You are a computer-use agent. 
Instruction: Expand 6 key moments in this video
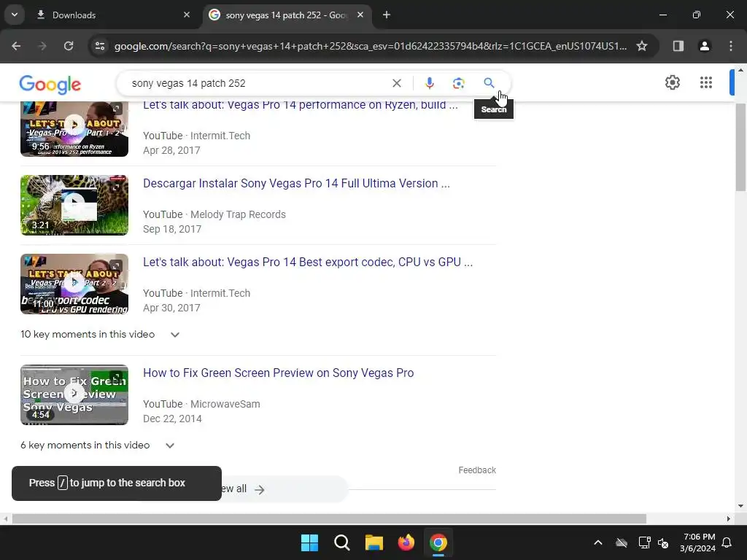98,446
